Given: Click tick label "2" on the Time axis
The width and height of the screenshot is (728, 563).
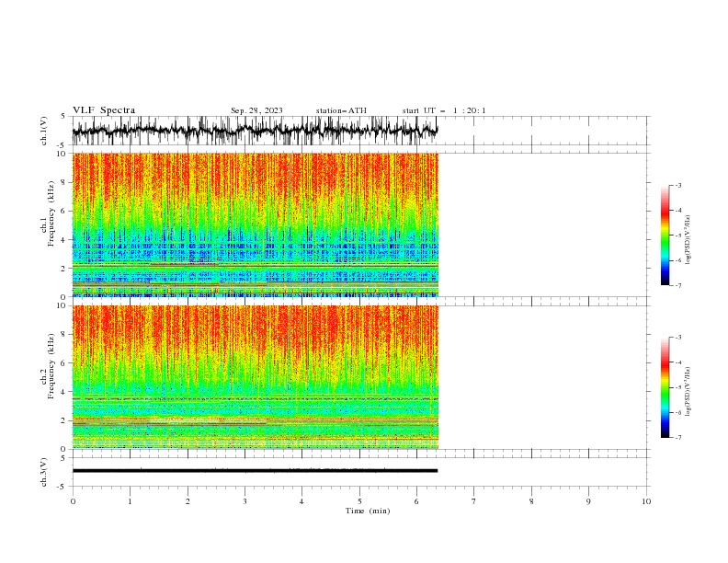Looking at the screenshot, I should click(x=188, y=501).
